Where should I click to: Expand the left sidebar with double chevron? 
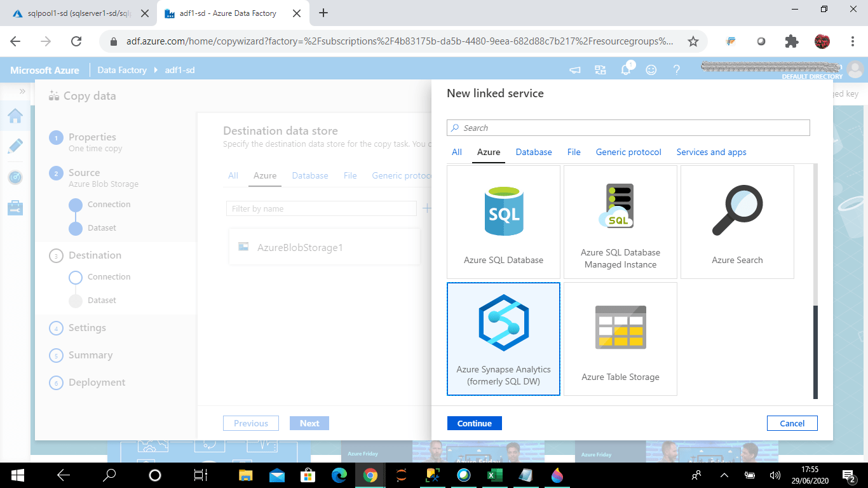(x=23, y=91)
